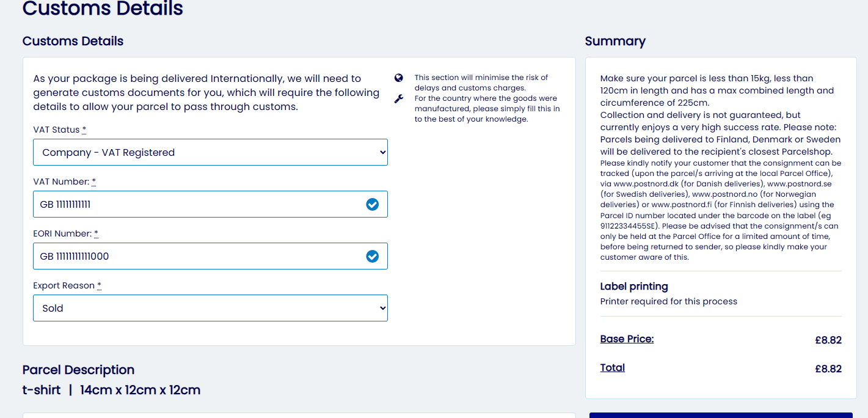Click the Base Price link

627,339
